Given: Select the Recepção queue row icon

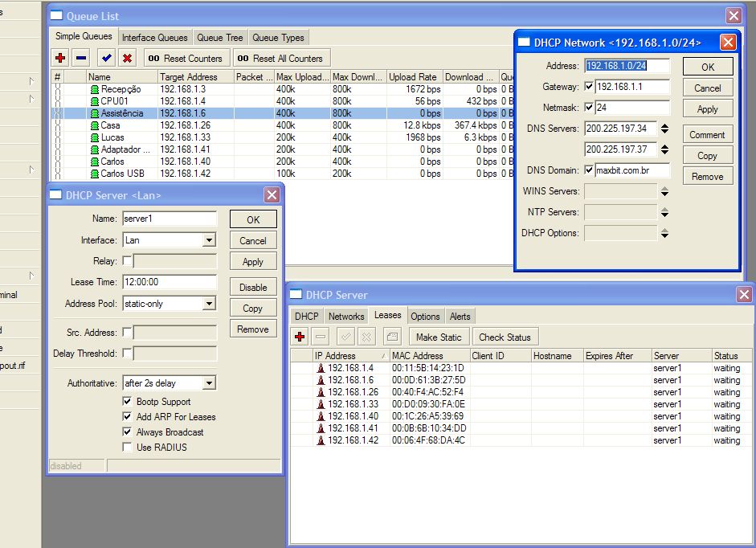Looking at the screenshot, I should point(95,89).
